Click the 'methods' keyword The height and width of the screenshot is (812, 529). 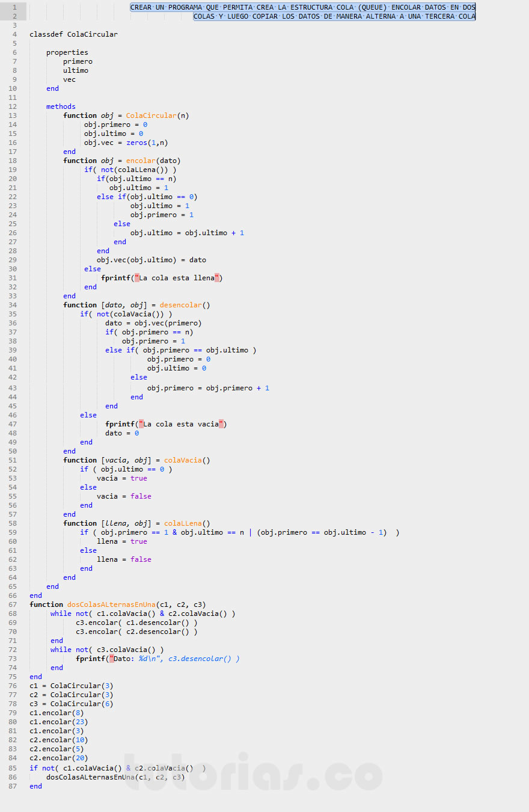tap(61, 106)
